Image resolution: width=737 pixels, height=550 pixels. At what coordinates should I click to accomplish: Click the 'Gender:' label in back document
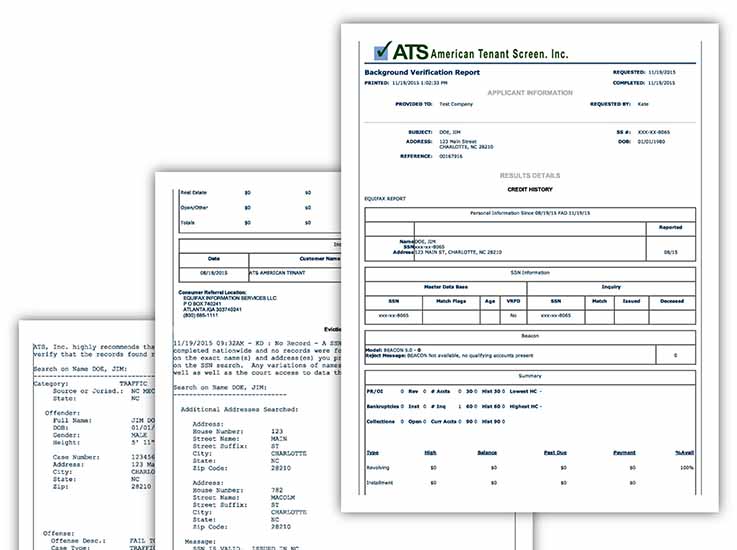click(66, 435)
